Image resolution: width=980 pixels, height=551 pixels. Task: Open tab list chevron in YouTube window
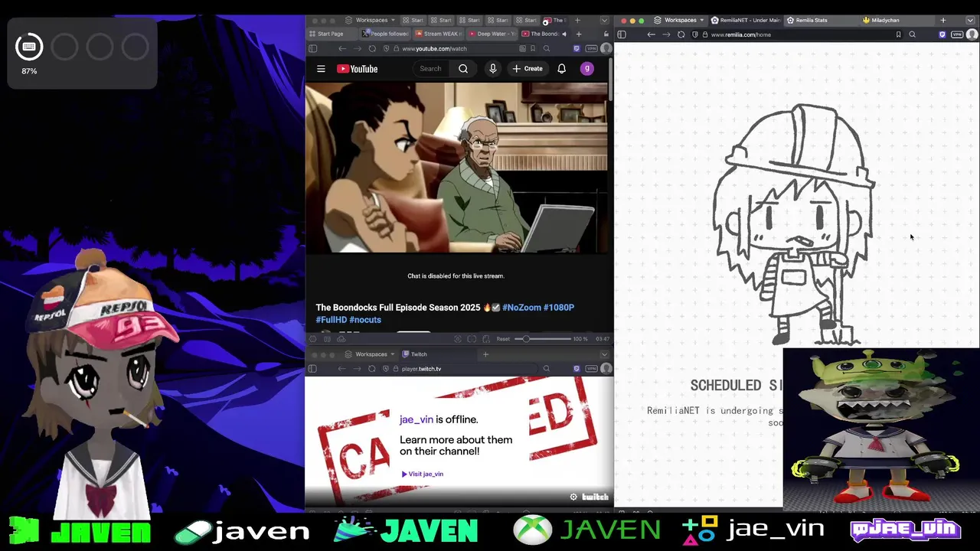click(x=604, y=20)
